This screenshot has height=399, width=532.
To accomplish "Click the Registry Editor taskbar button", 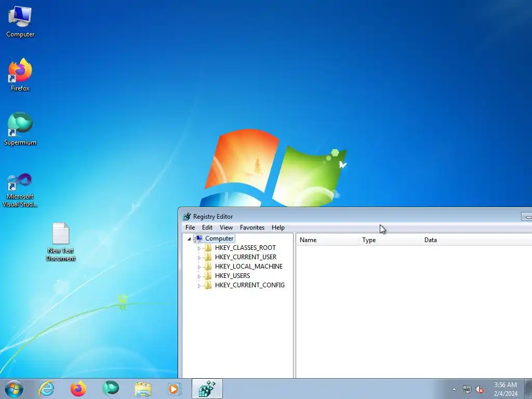I will tap(207, 389).
